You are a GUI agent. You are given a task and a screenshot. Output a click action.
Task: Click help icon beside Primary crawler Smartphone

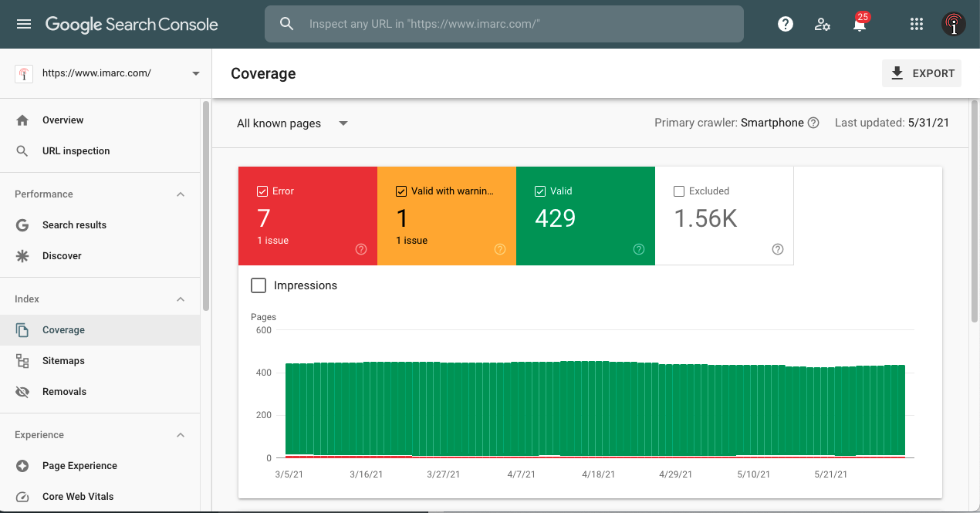(813, 123)
